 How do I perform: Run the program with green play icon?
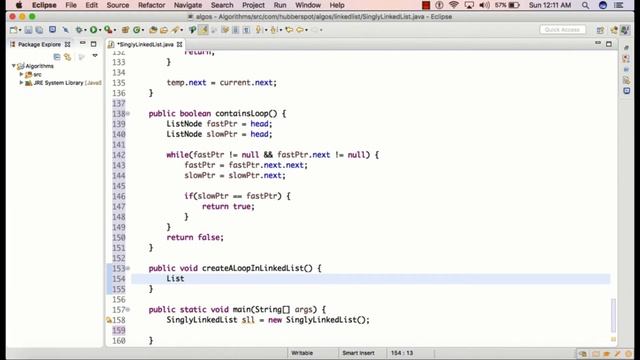point(93,30)
